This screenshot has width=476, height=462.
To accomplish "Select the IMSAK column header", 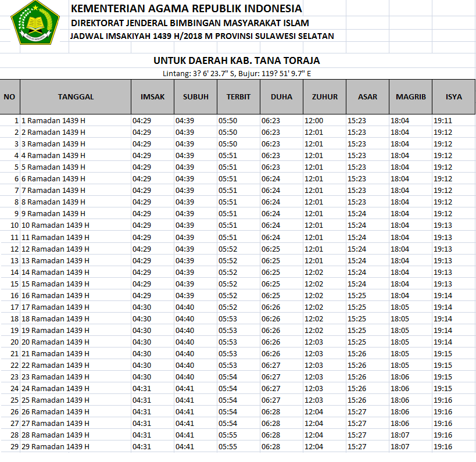I will point(152,97).
